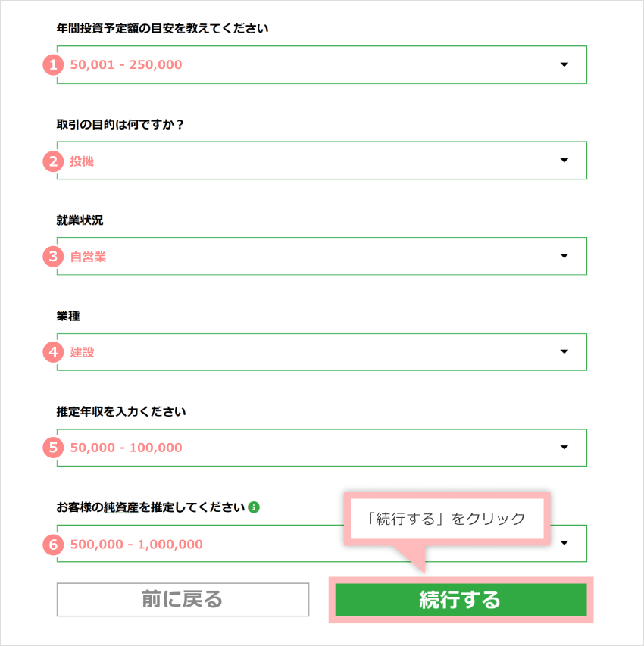
Task: Select the 投機 value field
Action: point(303,161)
